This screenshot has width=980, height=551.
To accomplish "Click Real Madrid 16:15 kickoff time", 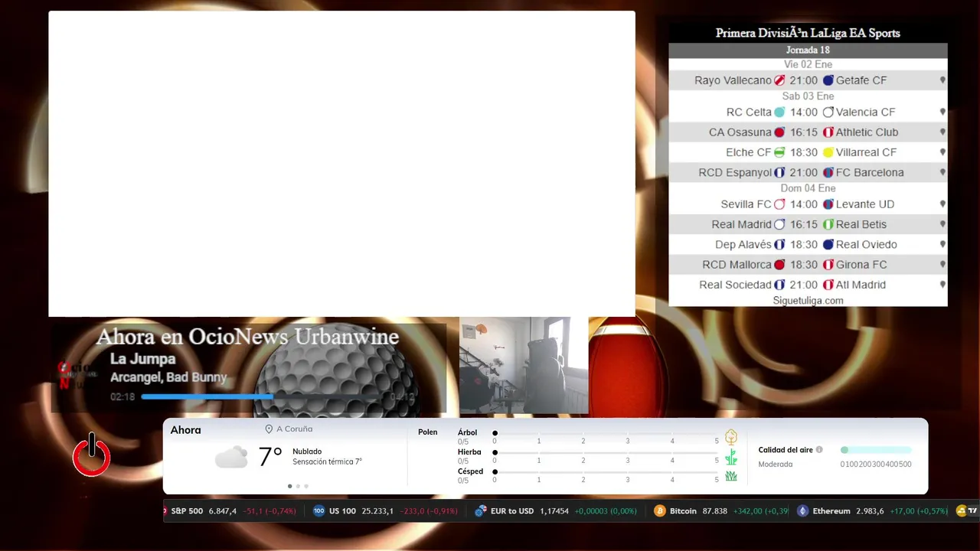I will [x=804, y=224].
